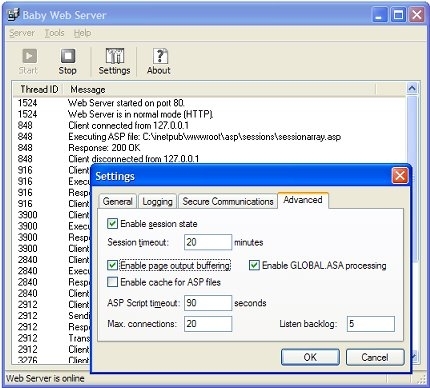This screenshot has height=388, width=430.
Task: Select the 'Executing ASP file' sessionarray.asp row
Action: [x=209, y=137]
